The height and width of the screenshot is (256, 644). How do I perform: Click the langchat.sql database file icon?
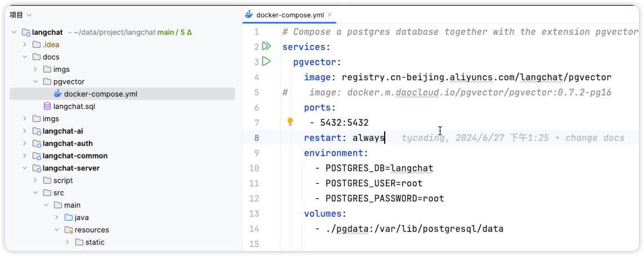(x=47, y=106)
